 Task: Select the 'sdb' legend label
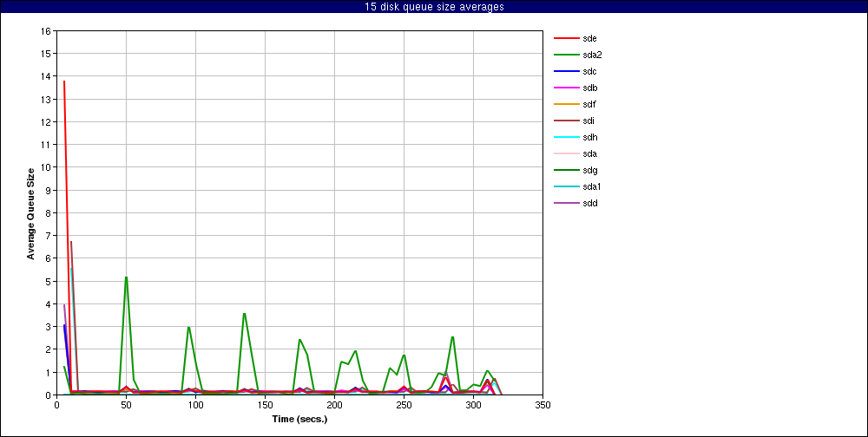point(589,88)
